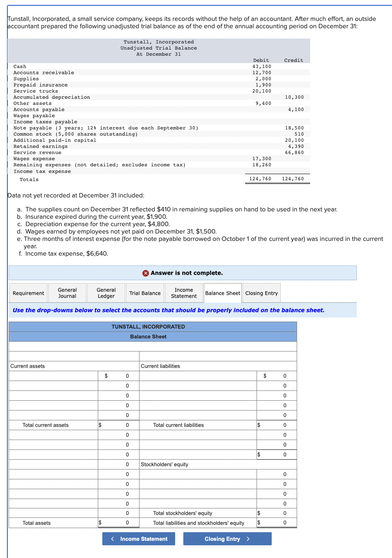This screenshot has height=558, width=392.
Task: Open the Closing Entry tab
Action: pyautogui.click(x=261, y=293)
